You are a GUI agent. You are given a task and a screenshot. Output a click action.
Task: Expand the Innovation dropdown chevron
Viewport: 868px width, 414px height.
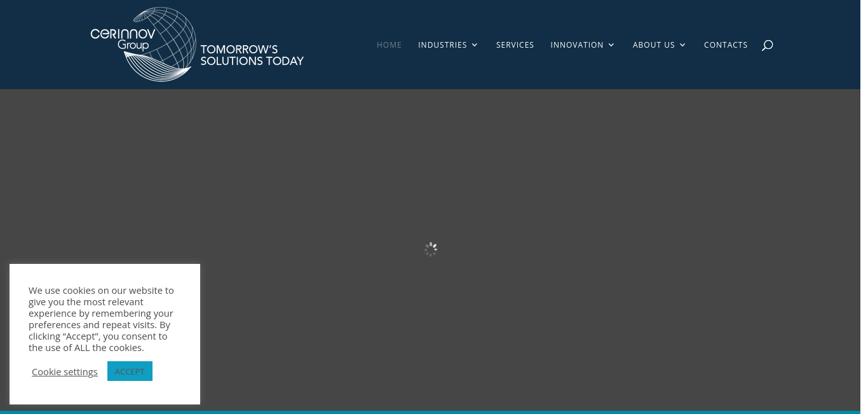(x=611, y=45)
